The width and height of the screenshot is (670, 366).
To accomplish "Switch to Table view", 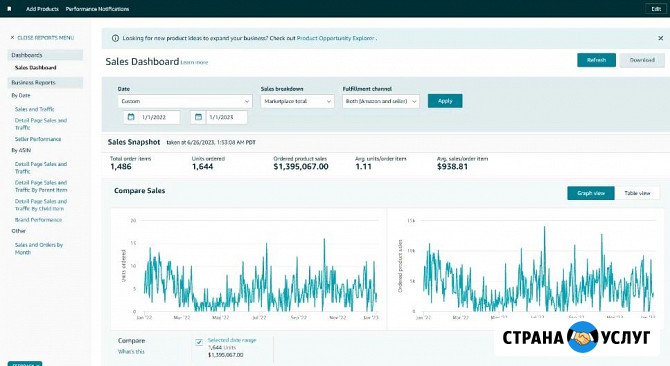I will [637, 193].
